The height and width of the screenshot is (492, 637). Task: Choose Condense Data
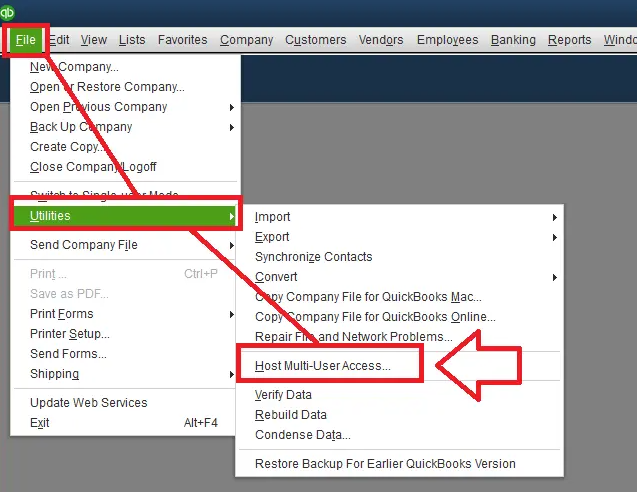click(x=400, y=435)
